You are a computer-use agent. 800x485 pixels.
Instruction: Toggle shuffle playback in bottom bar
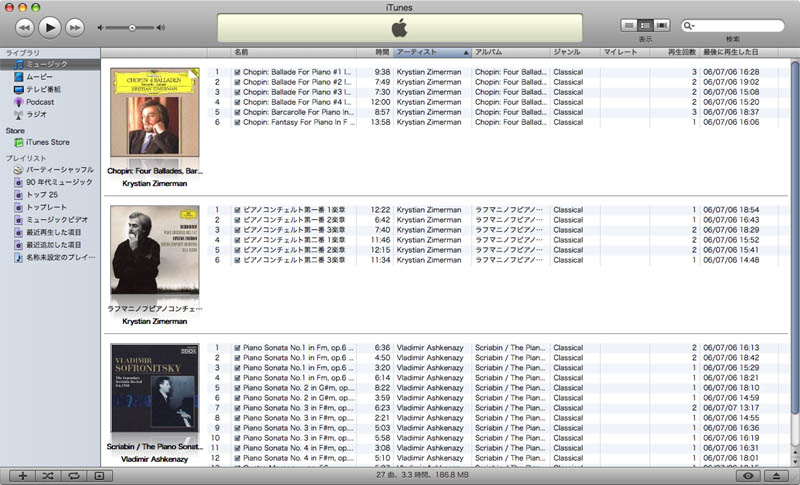pos(48,476)
